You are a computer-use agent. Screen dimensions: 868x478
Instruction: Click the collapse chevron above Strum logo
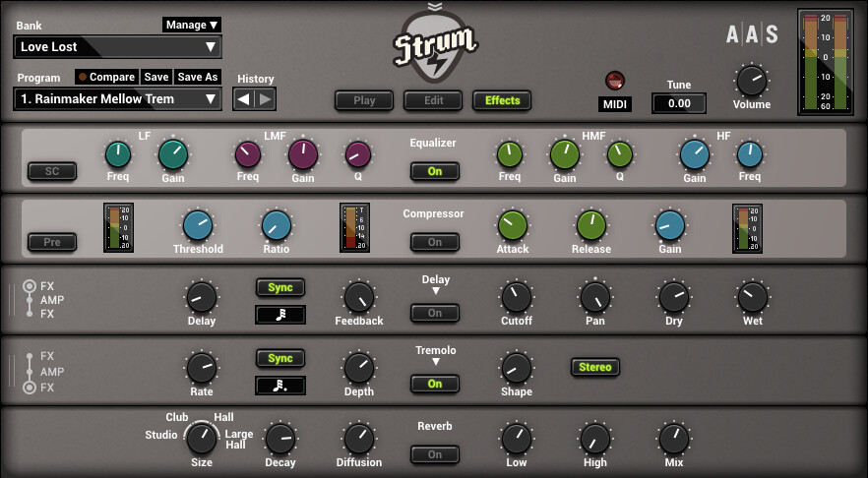click(435, 7)
